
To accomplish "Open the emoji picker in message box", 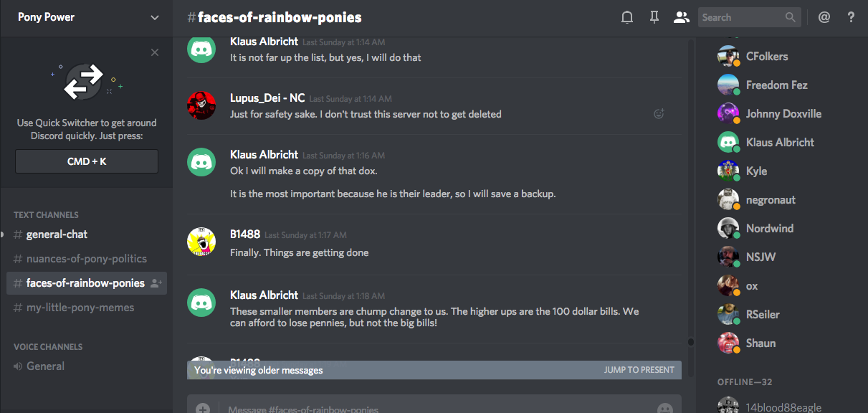I will 665,409.
